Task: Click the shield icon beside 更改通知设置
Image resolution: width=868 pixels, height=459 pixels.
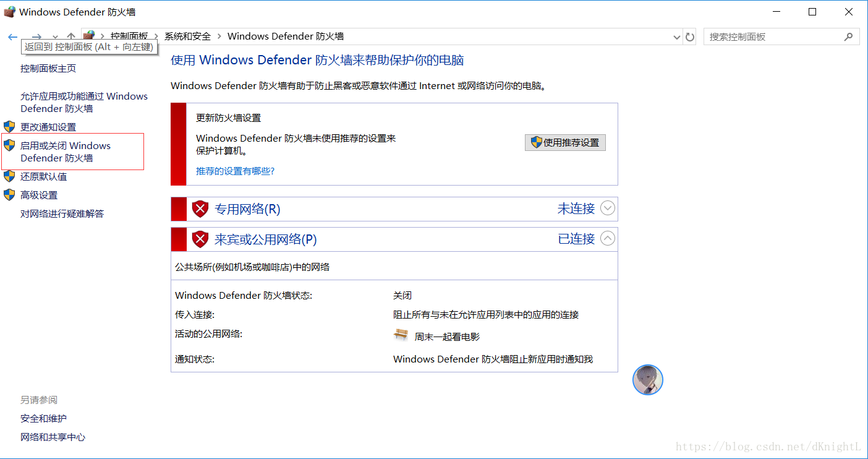Action: point(9,127)
